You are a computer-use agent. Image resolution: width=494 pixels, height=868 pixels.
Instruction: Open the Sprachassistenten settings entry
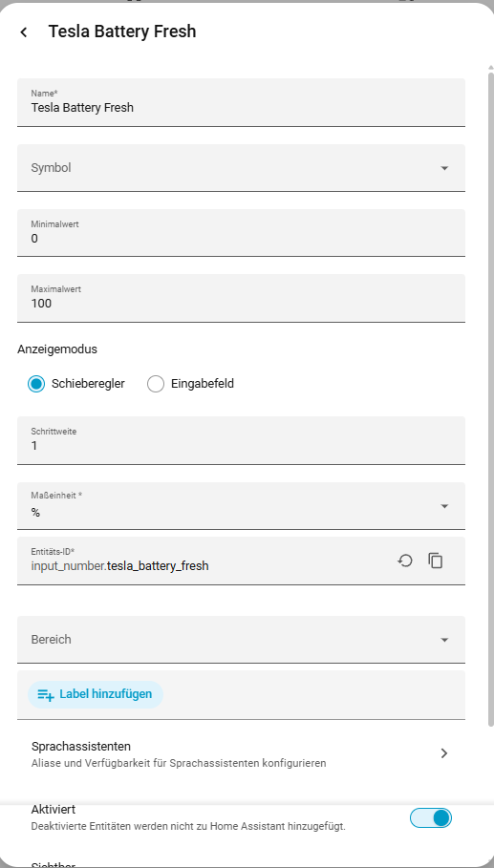click(242, 754)
